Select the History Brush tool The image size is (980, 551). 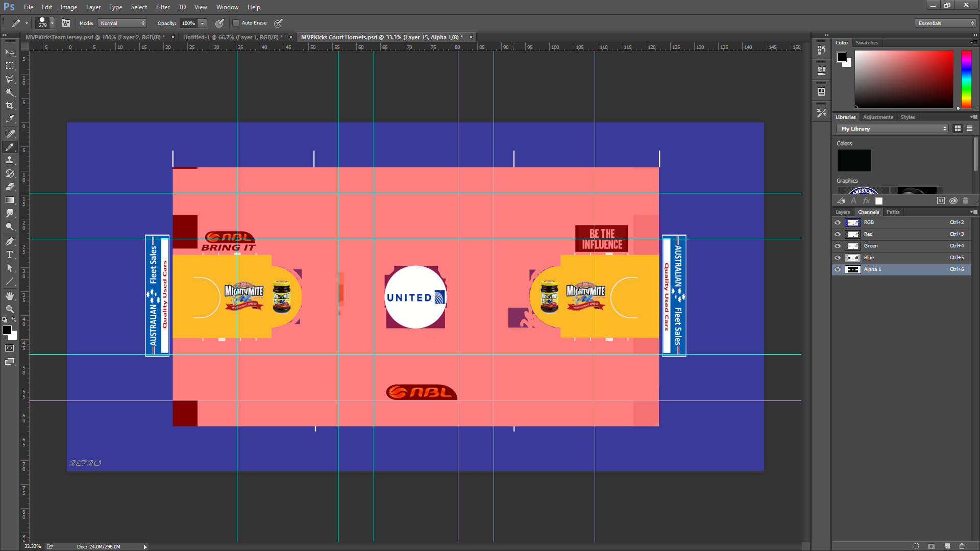(10, 173)
